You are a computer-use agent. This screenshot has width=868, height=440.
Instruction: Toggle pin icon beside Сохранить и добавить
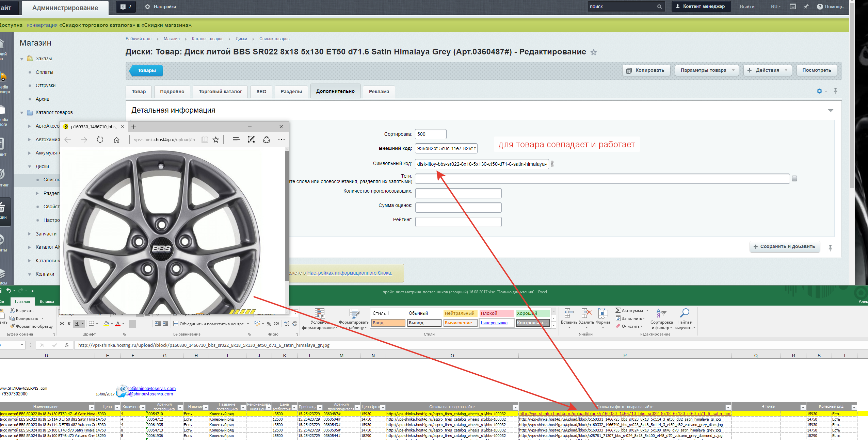[830, 248]
